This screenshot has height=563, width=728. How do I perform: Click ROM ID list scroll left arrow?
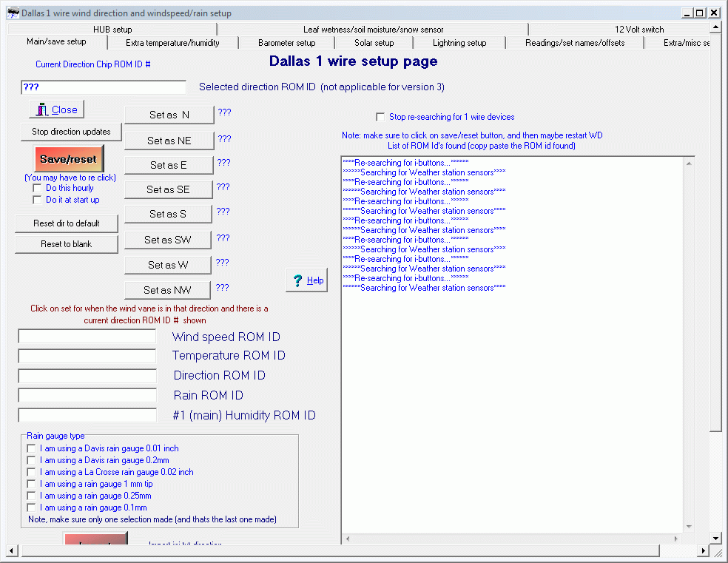[x=348, y=539]
